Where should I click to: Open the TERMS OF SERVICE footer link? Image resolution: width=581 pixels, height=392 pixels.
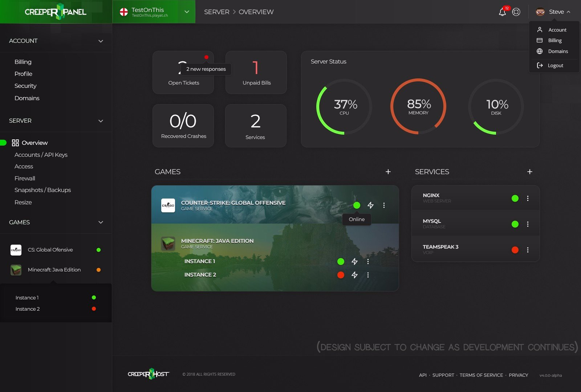[x=482, y=375]
